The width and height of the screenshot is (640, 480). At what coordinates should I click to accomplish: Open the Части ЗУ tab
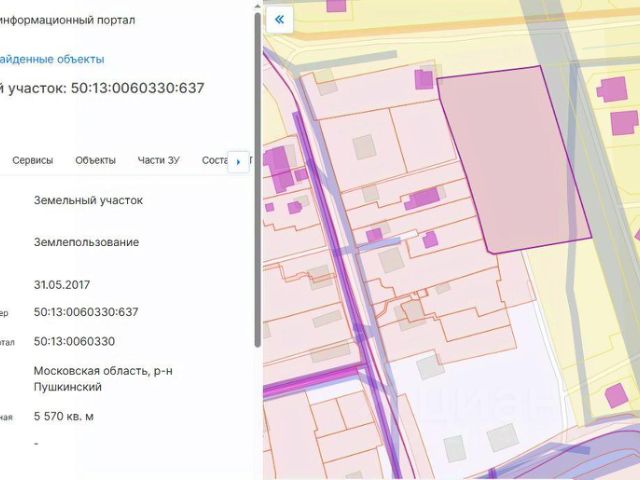click(158, 160)
